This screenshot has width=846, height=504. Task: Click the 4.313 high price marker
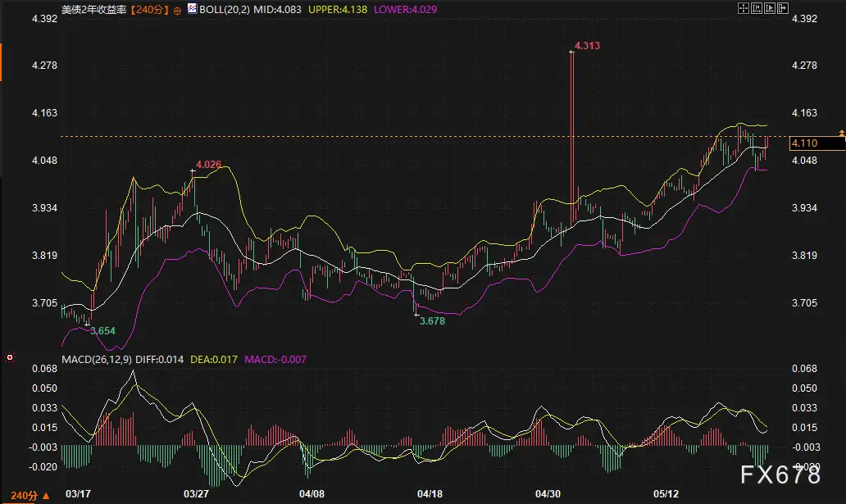(x=587, y=46)
